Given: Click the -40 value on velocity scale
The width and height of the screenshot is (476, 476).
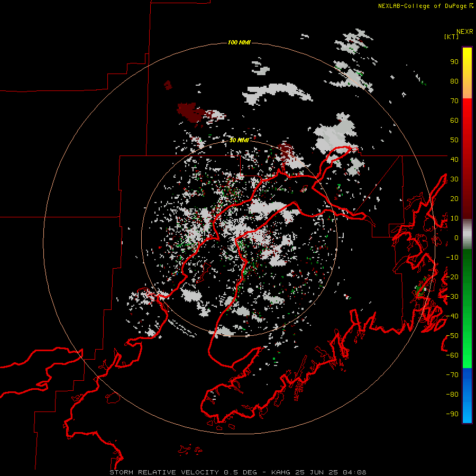Looking at the screenshot, I should 452,316.
